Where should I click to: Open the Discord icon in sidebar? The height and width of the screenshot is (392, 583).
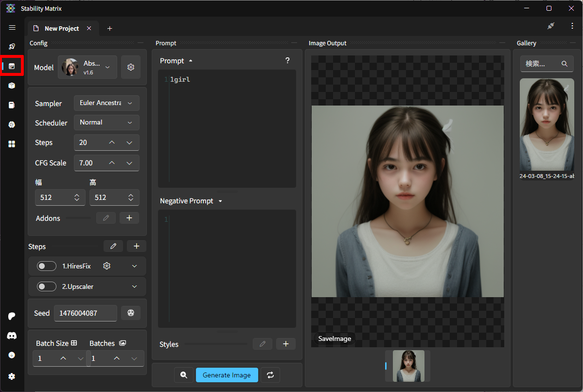point(12,336)
